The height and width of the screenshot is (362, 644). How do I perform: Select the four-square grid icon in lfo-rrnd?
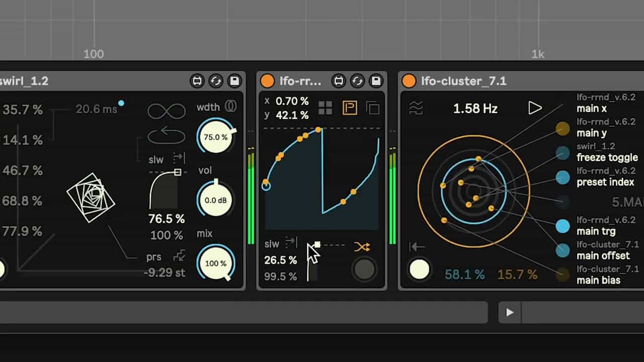[x=325, y=108]
